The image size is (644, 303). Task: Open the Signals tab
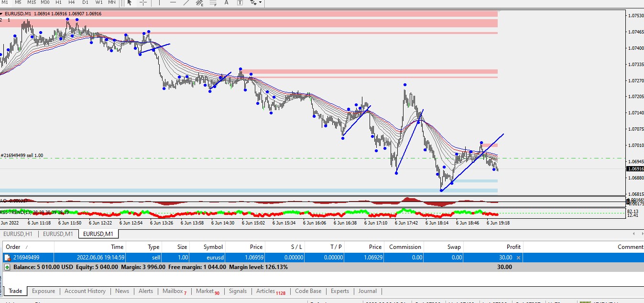pos(238,291)
